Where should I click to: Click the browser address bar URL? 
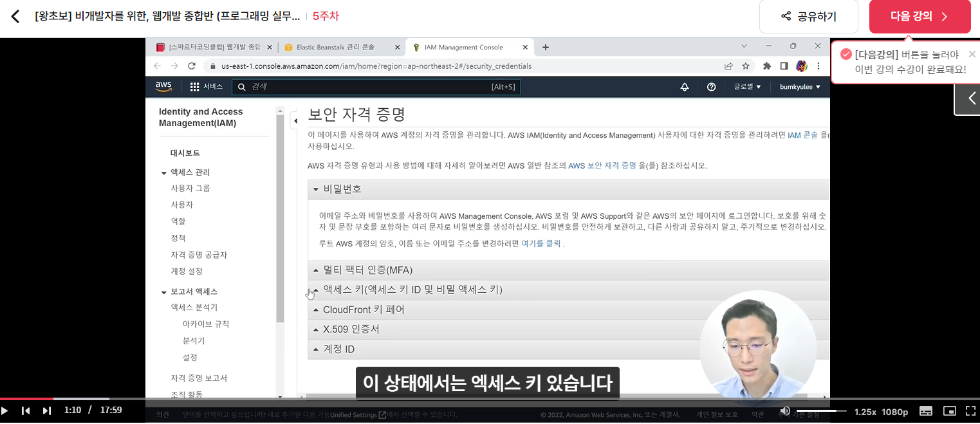tap(376, 66)
